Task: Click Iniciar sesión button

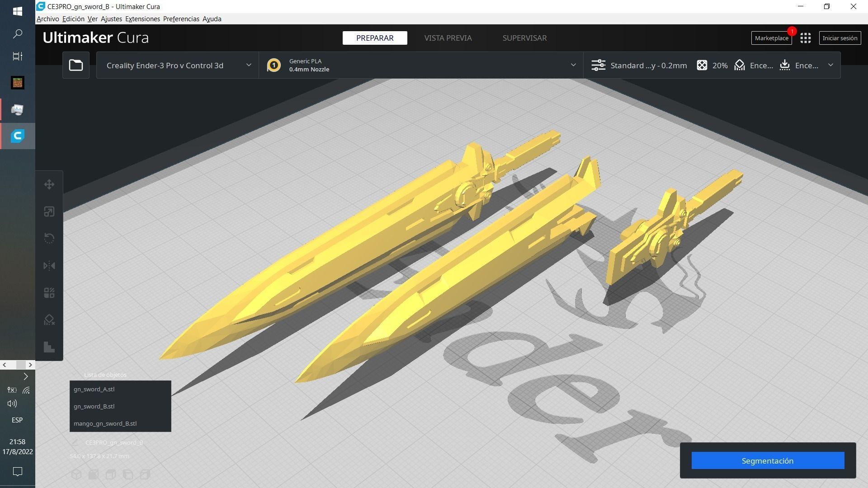Action: tap(840, 38)
